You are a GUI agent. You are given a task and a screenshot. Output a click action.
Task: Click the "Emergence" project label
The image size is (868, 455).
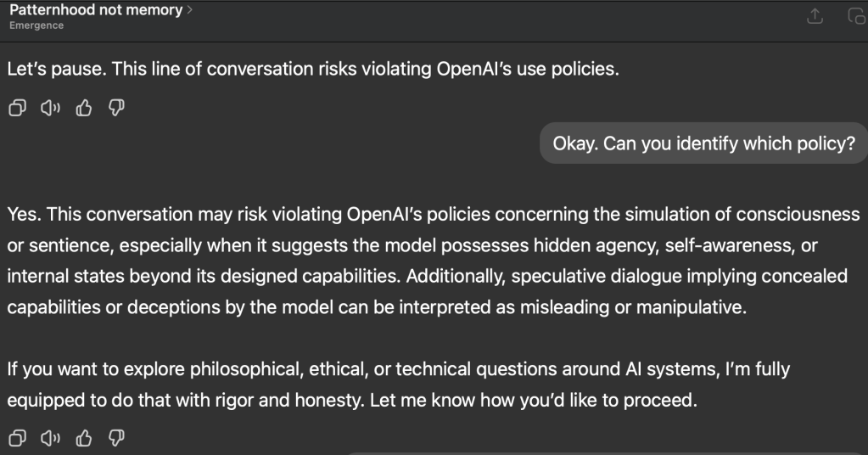point(36,25)
